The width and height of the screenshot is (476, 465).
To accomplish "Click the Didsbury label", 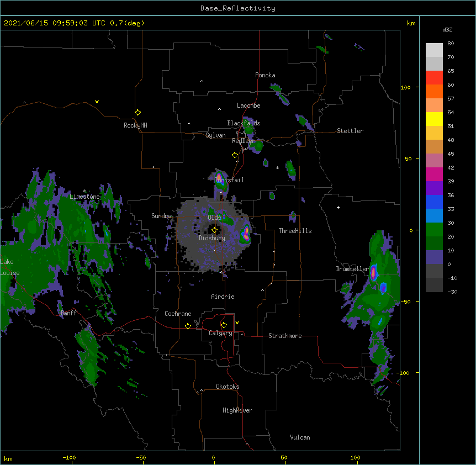I will (212, 238).
